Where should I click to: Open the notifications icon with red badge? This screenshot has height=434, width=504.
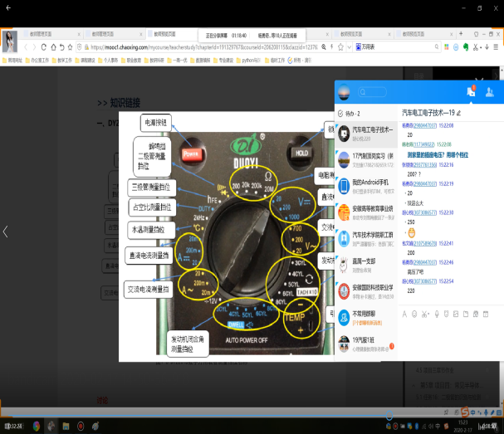click(x=471, y=92)
